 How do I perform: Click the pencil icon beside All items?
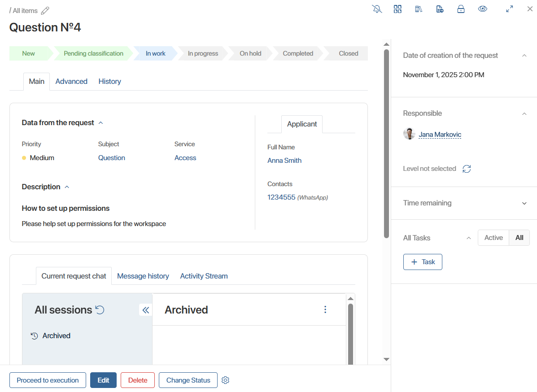pos(45,11)
